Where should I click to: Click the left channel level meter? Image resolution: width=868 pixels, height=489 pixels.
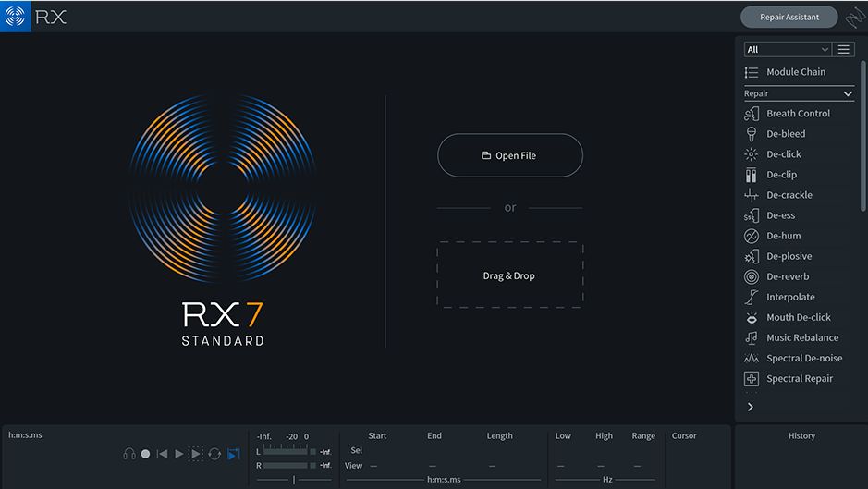285,452
